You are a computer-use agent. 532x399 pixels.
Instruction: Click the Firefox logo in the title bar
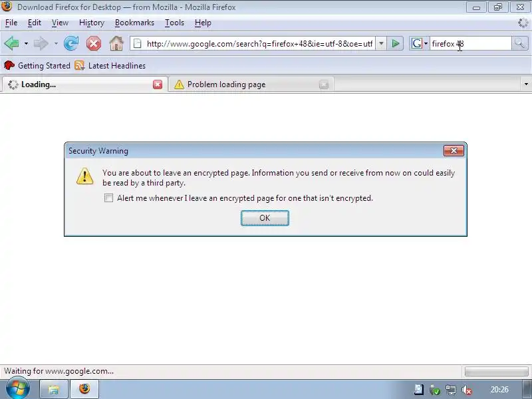[x=7, y=6]
